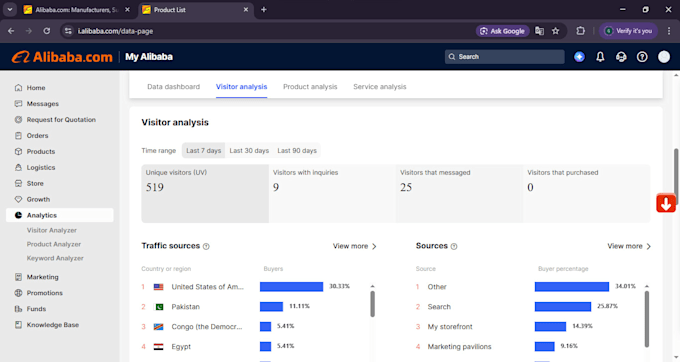Select the Visitors with inquiries card
Screen dimensions: 680x362
(x=332, y=193)
